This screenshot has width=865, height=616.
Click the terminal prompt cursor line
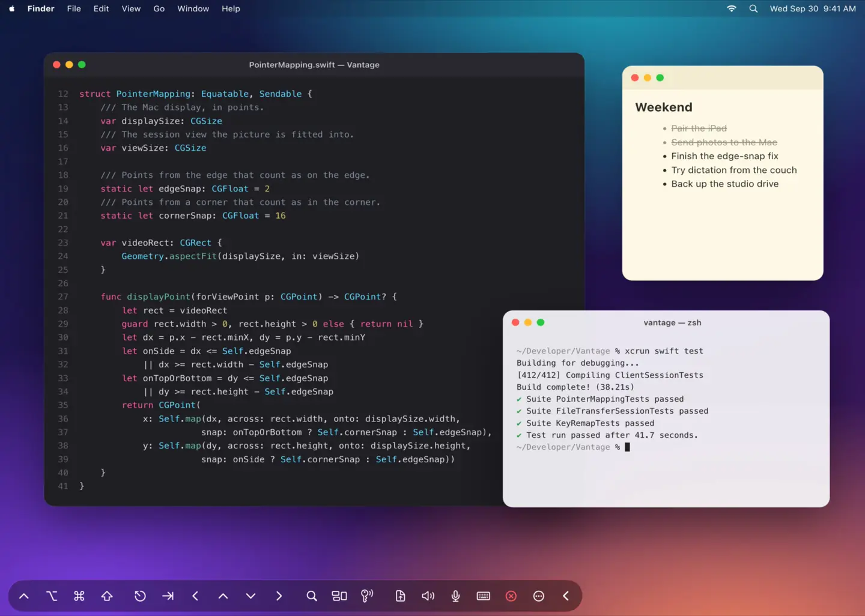coord(573,447)
